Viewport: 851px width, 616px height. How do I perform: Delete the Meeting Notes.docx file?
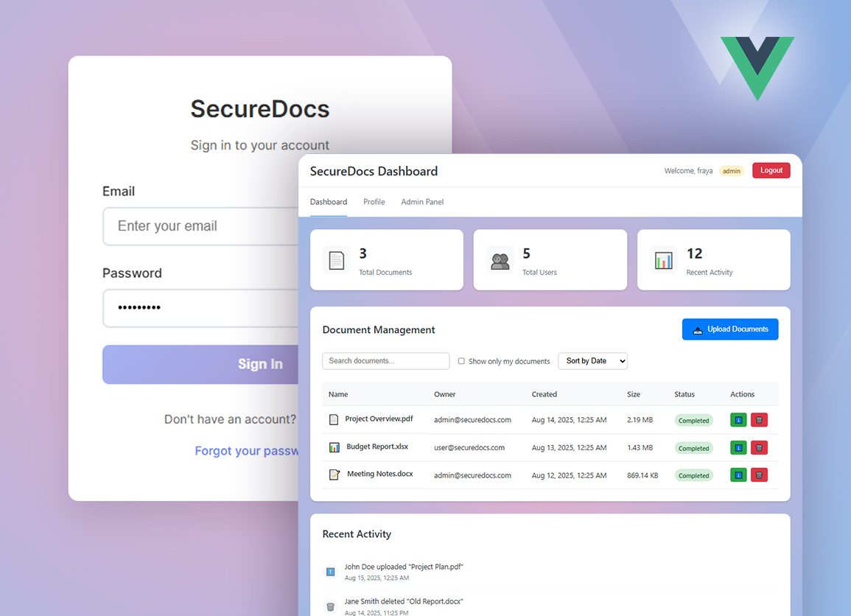coord(759,475)
